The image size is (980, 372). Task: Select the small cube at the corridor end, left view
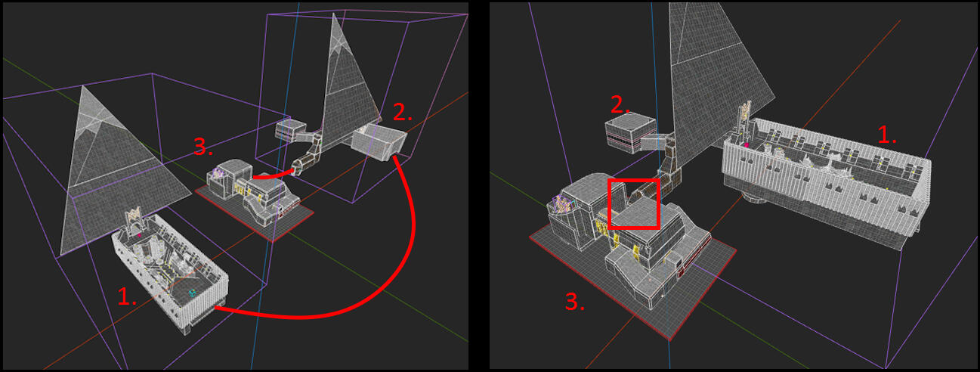(289, 130)
